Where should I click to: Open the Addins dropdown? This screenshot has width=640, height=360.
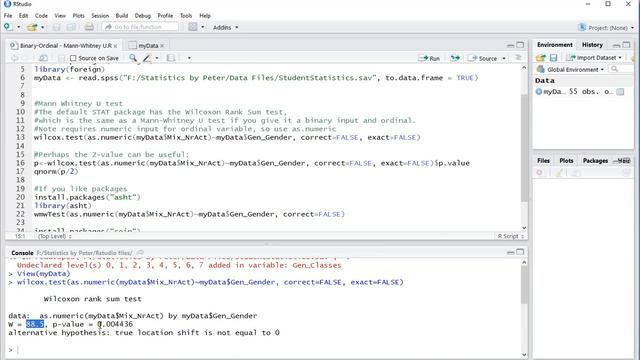[225, 27]
